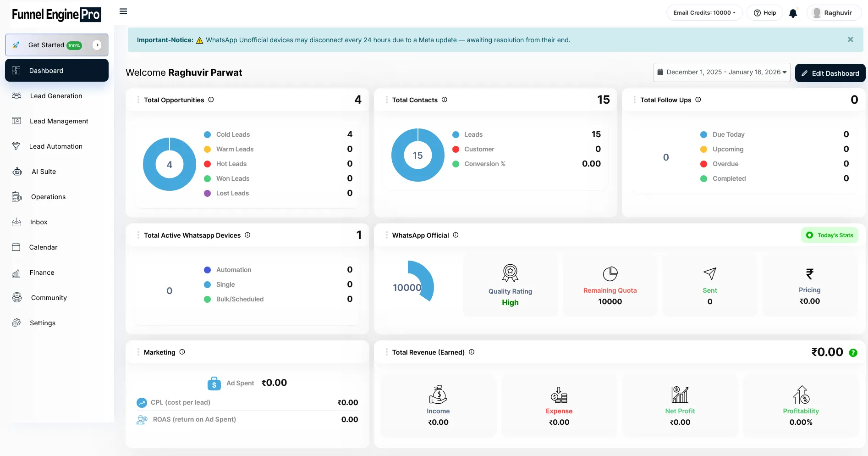Screen dimensions: 868x456
Task: Open Finance section in sidebar
Action: 42,272
